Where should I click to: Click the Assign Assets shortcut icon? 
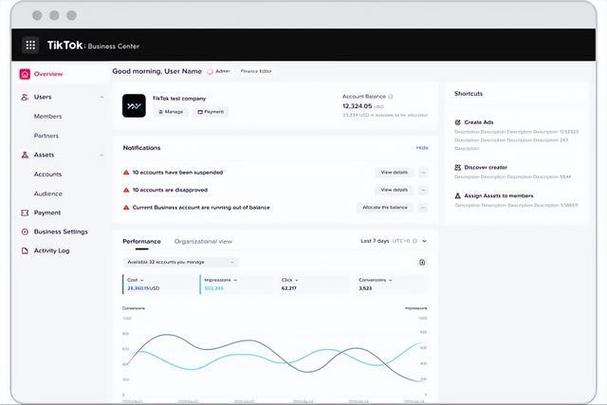458,196
